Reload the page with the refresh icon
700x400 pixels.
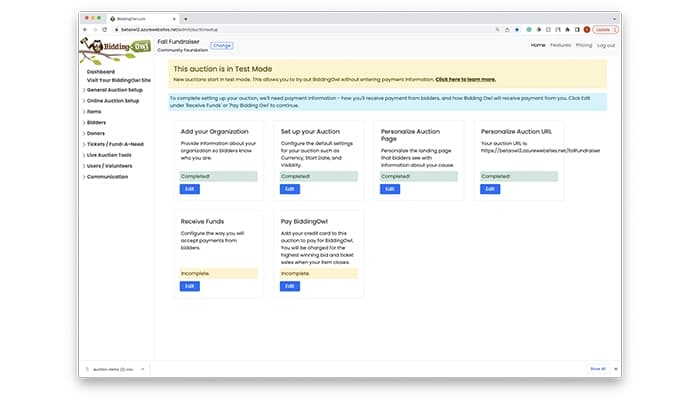pyautogui.click(x=105, y=29)
